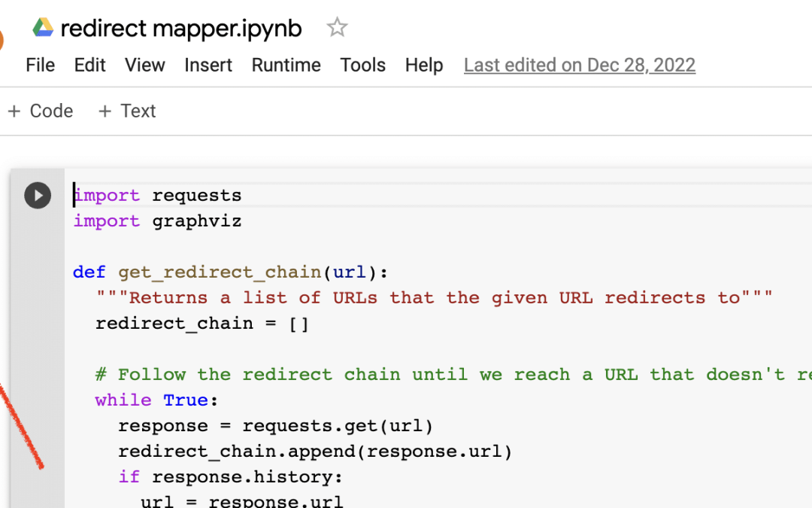
Task: Open the Help menu
Action: pos(423,65)
